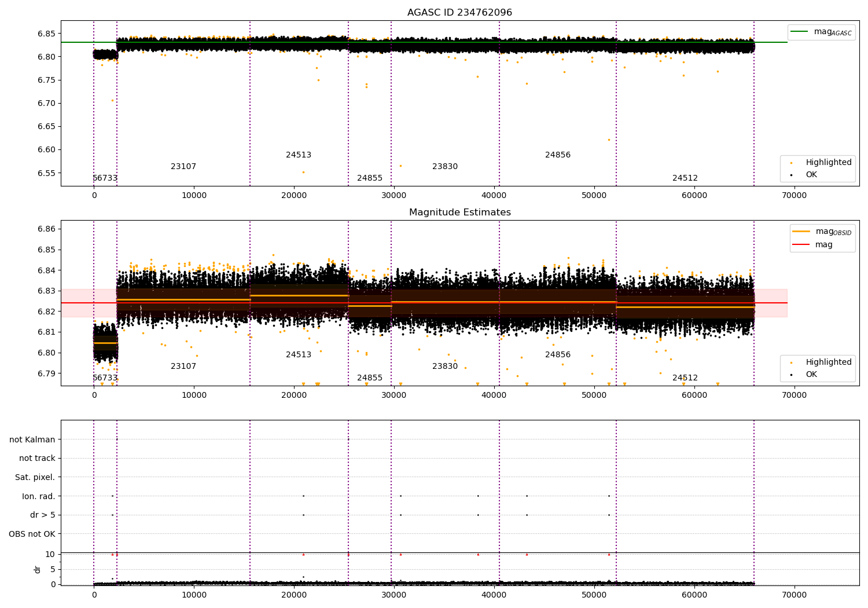
Task: Click obsid label 24513 in the AGASC ID plot
Action: (x=299, y=155)
